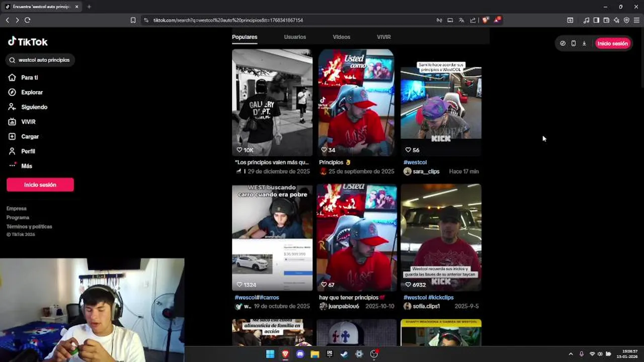Click TikTok download app arrow icon
Screen dimensions: 644x362
coord(584,43)
